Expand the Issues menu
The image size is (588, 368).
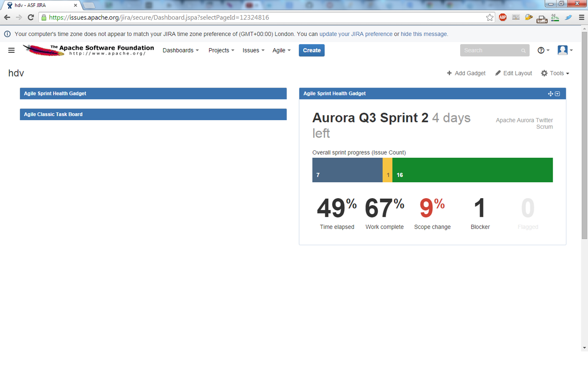coord(254,51)
